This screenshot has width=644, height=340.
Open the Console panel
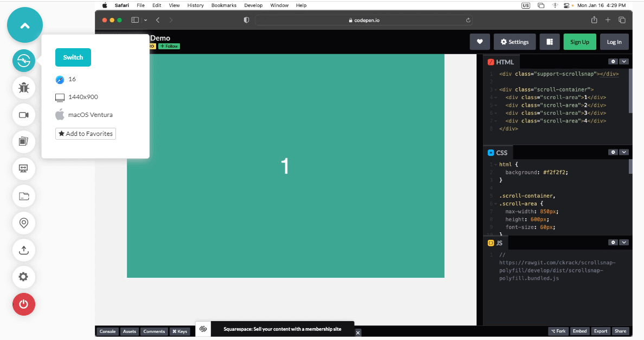coord(108,331)
